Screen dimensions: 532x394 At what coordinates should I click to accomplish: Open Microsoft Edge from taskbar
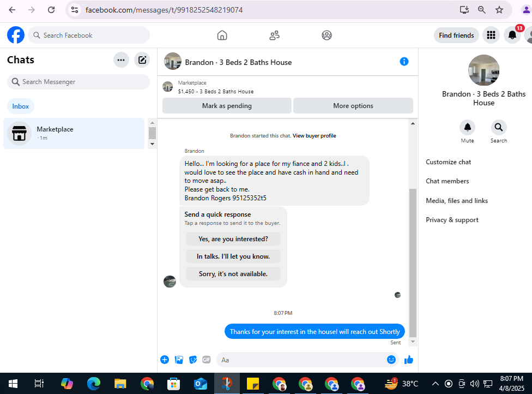point(93,384)
